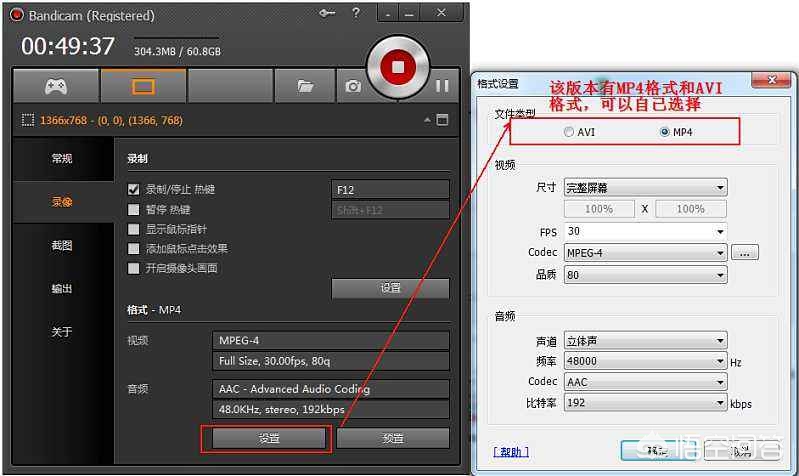The image size is (799, 476).
Task: Open the video Codec MPEG-4 dropdown
Action: (646, 253)
